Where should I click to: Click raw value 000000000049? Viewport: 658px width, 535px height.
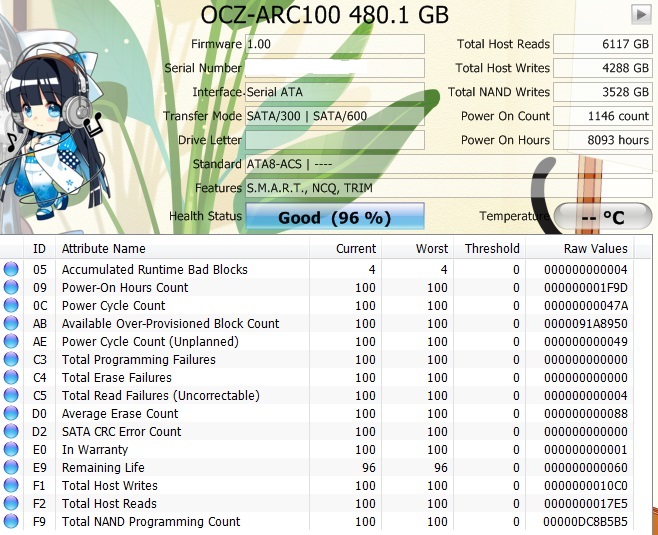click(x=586, y=342)
